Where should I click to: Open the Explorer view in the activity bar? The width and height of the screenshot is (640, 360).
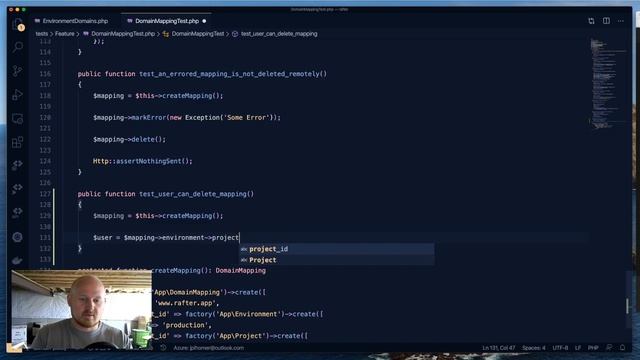tap(17, 24)
